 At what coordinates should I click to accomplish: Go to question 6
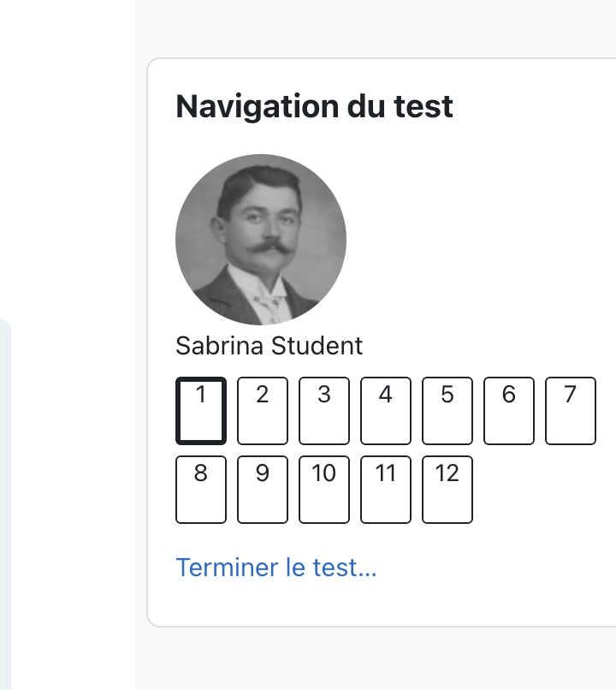pos(509,411)
